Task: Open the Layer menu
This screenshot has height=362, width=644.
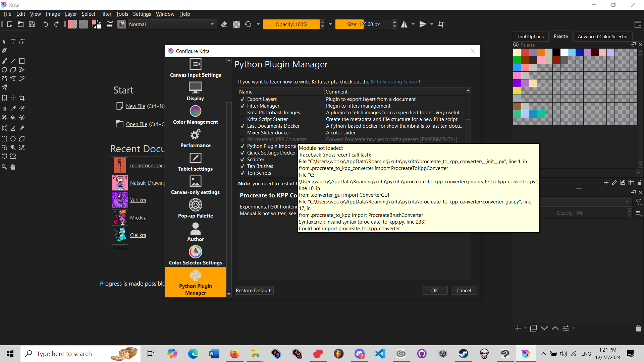Action: pos(71,14)
